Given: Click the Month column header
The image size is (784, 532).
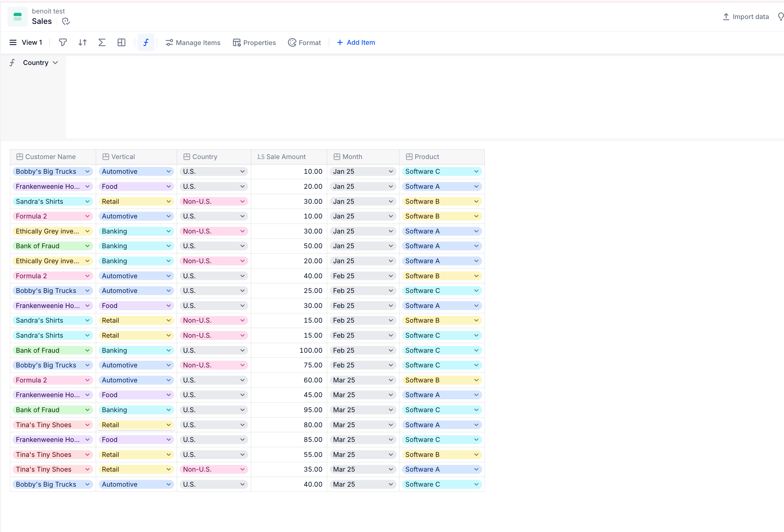Looking at the screenshot, I should (x=363, y=157).
